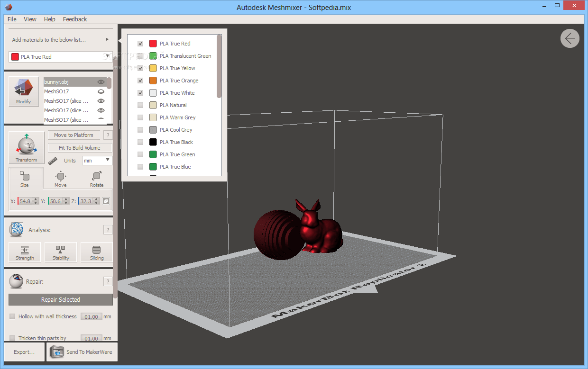Open the Transform tool
Viewport: 588px width, 369px height.
pyautogui.click(x=26, y=147)
